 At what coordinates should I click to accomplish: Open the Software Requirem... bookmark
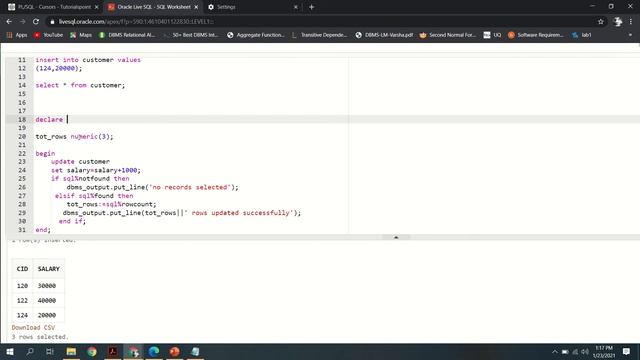536,35
